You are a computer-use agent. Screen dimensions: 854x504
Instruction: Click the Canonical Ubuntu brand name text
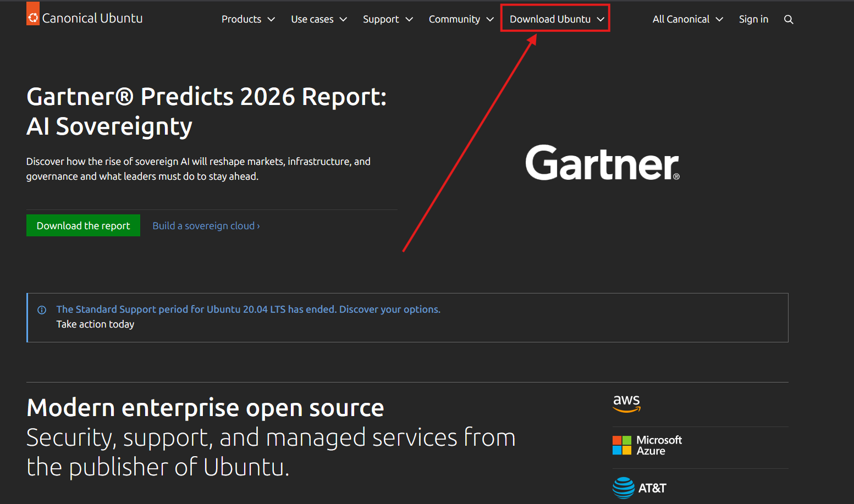click(92, 18)
